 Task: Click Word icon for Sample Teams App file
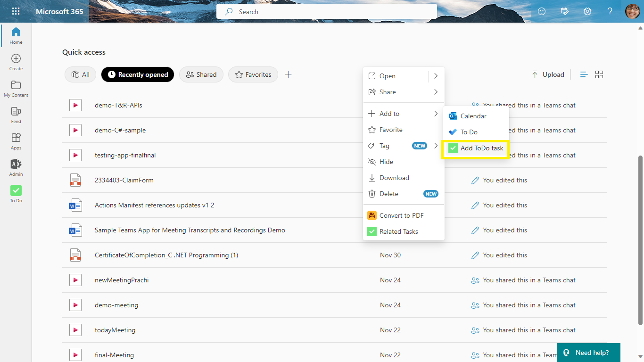pos(75,230)
